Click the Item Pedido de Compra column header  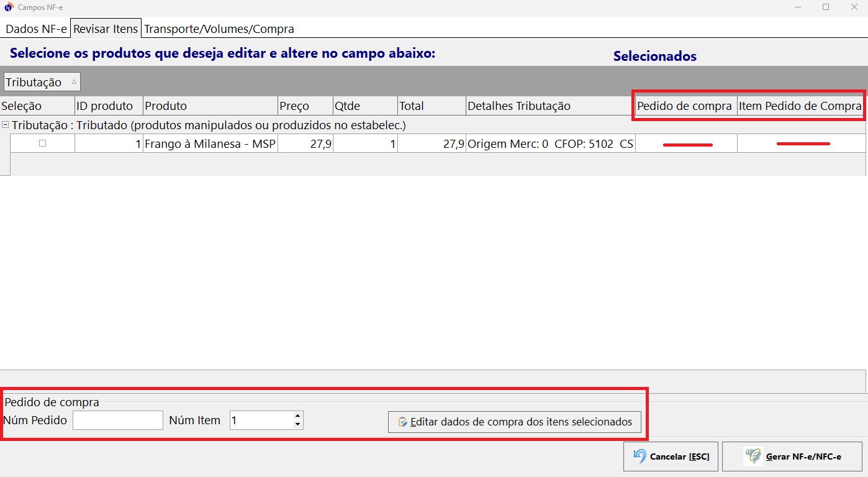(800, 106)
